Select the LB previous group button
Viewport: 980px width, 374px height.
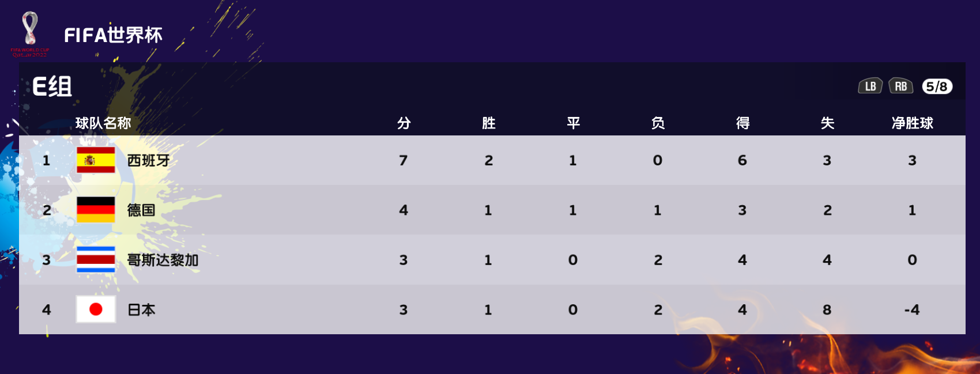[870, 86]
